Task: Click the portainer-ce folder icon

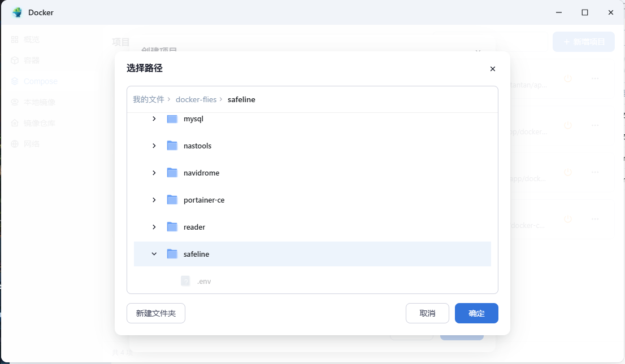Action: [172, 200]
